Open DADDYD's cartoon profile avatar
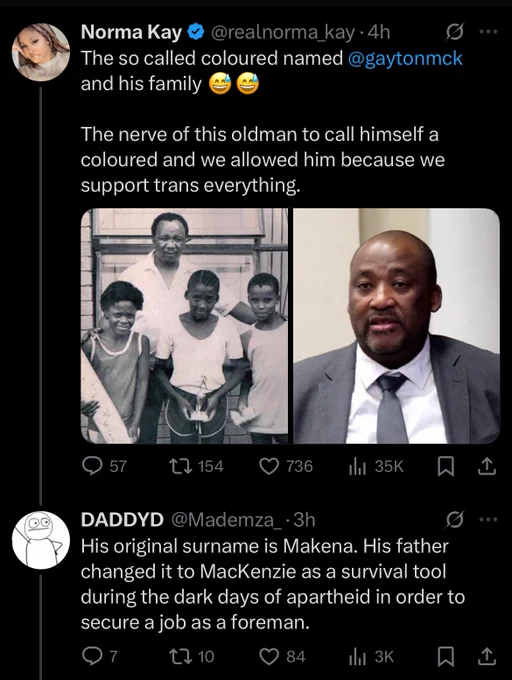 (41, 540)
